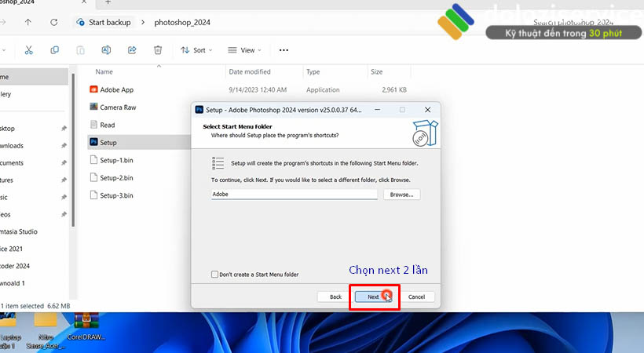Click the Camera Raw file icon

tap(93, 107)
